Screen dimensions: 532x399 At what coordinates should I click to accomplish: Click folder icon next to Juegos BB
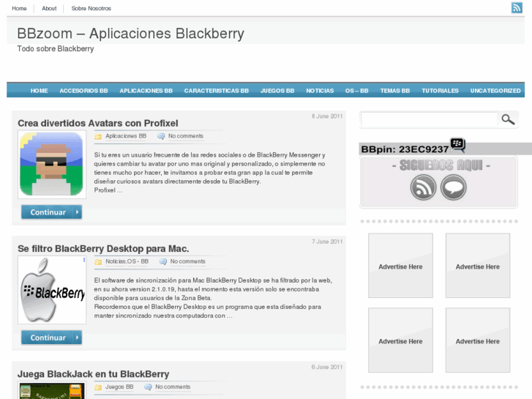click(98, 387)
